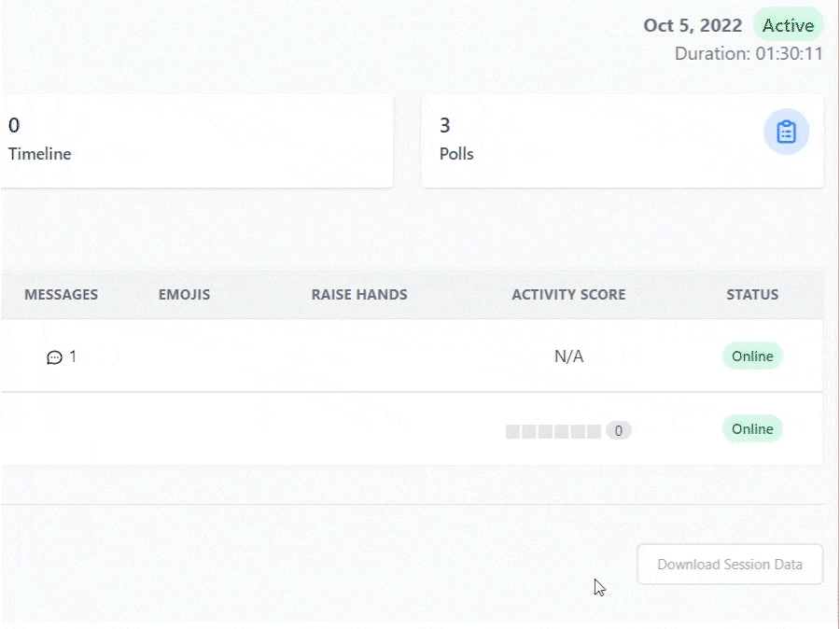
Task: Sort by the MESSAGES column header
Action: pos(61,295)
